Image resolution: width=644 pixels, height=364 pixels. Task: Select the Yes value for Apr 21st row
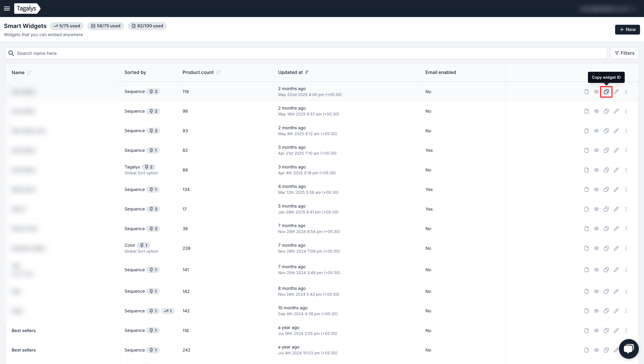pyautogui.click(x=429, y=150)
